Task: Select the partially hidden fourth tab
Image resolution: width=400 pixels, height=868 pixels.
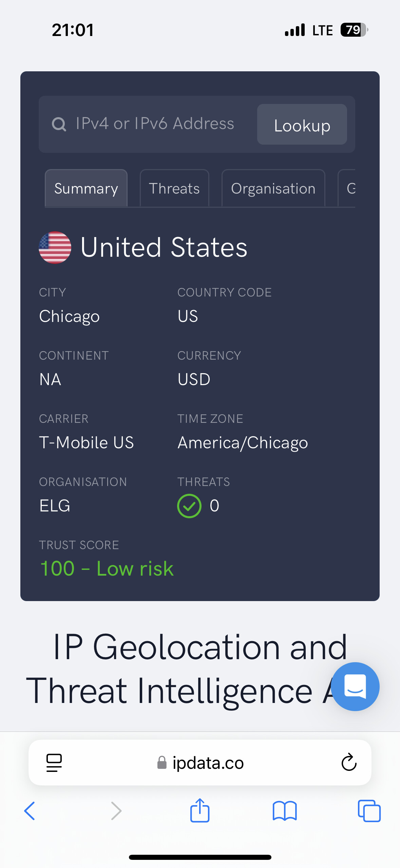Action: 347,188
